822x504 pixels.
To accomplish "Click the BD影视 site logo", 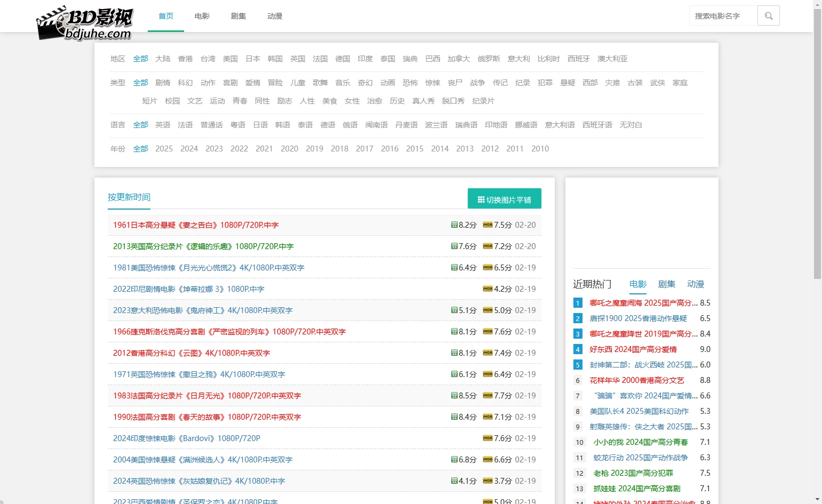I will click(x=85, y=23).
